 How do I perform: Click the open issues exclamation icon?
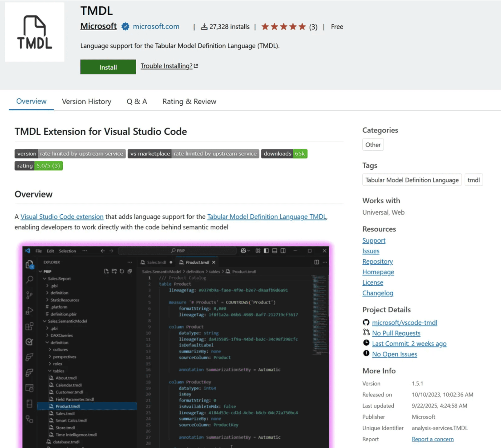tap(366, 353)
